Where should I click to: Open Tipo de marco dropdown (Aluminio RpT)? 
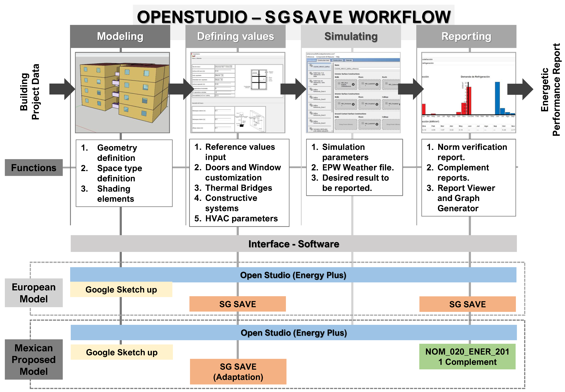tap(231, 67)
